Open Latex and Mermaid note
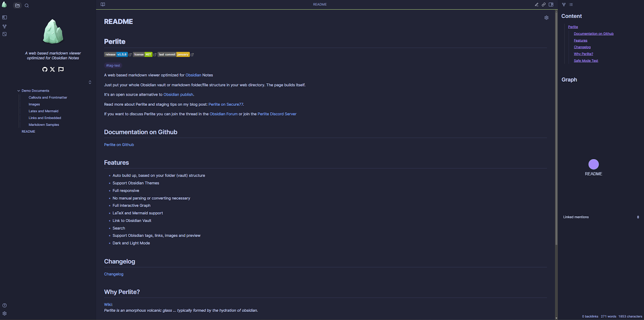The image size is (644, 320). 43,111
